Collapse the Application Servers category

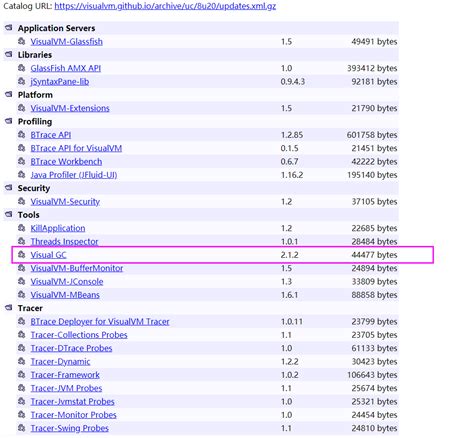pos(9,28)
